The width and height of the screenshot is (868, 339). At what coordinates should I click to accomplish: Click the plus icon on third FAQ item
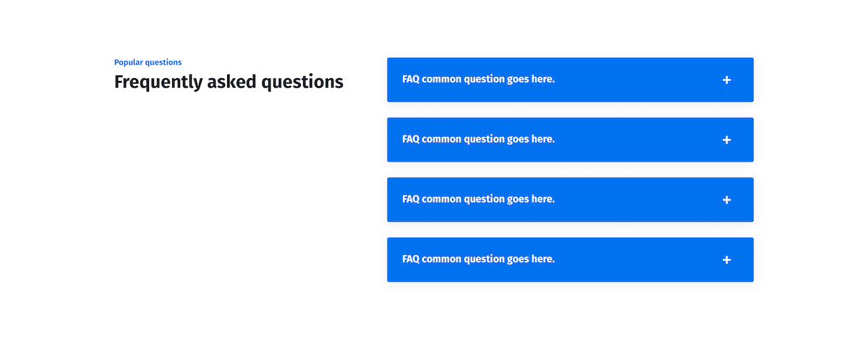coord(727,200)
